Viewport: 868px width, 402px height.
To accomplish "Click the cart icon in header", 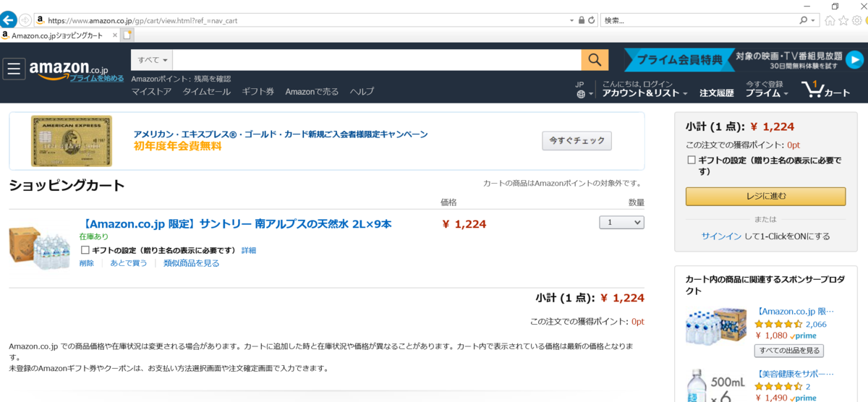I will pos(825,90).
